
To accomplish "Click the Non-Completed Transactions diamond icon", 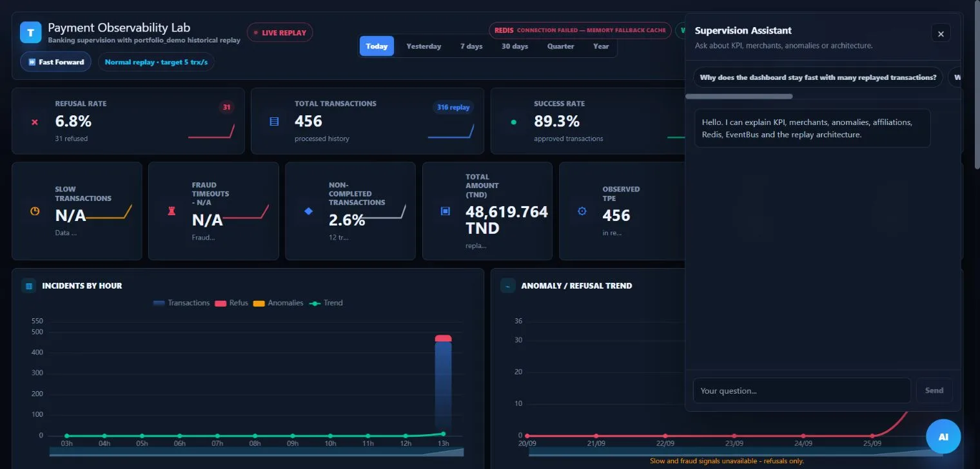I will tap(308, 211).
